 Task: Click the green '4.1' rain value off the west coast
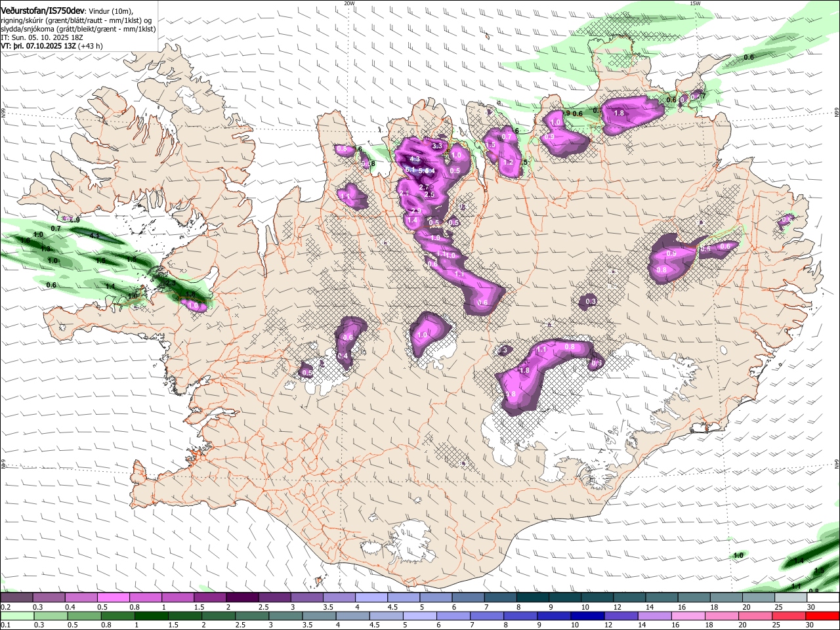(94, 236)
